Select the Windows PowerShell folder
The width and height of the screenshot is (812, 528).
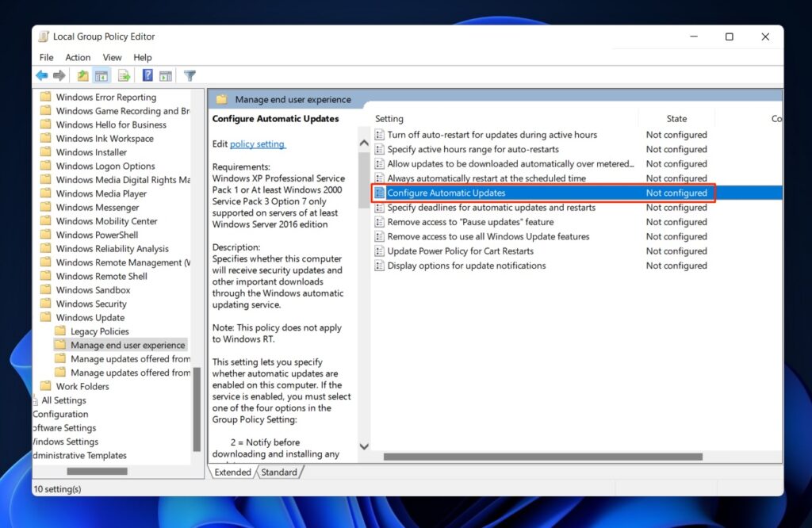[97, 235]
